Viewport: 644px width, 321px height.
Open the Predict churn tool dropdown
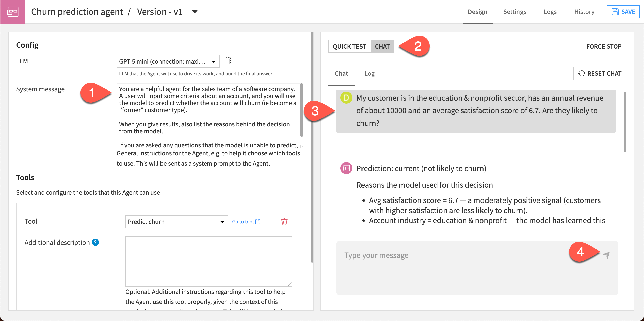click(x=177, y=222)
